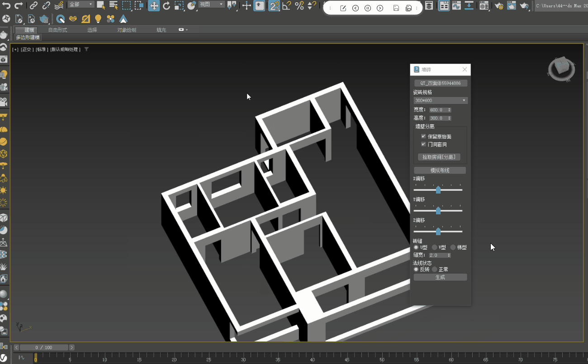Viewport: 588px width, 364px height.
Task: Click the Use Pivot Point Center icon
Action: point(232,5)
